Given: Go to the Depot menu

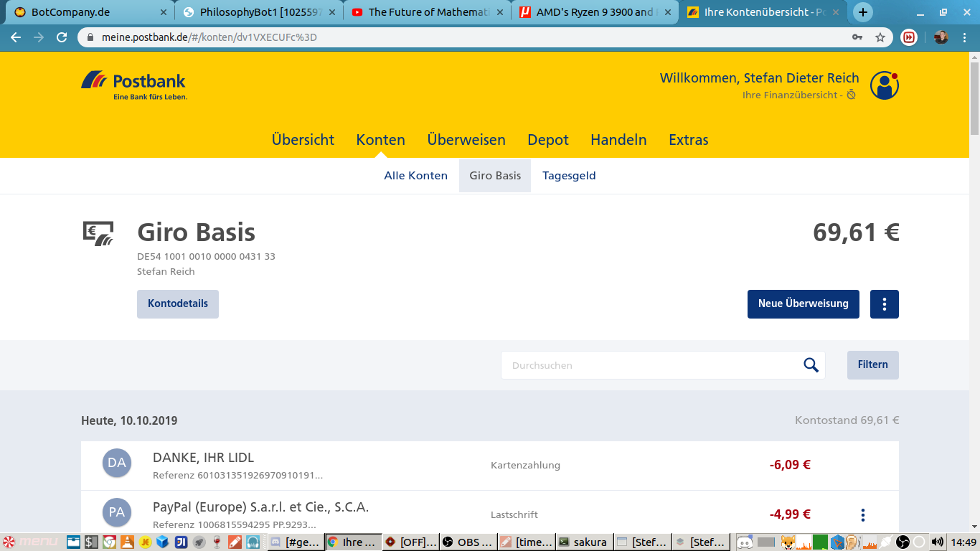Looking at the screenshot, I should [548, 140].
